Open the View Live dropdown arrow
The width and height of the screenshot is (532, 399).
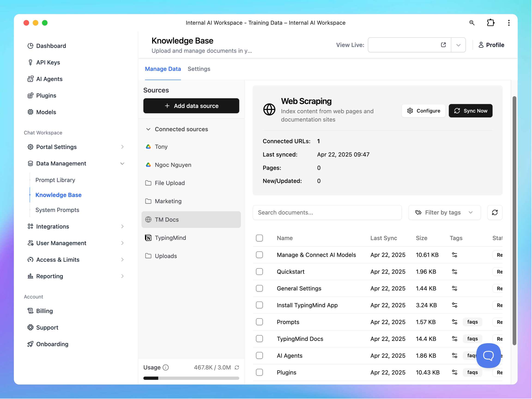[x=458, y=45]
